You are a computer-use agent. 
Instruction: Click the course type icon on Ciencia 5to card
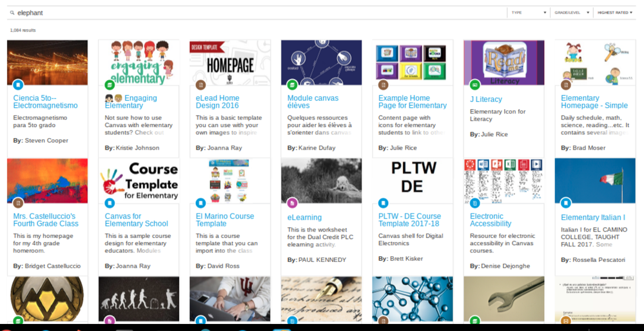pos(18,85)
